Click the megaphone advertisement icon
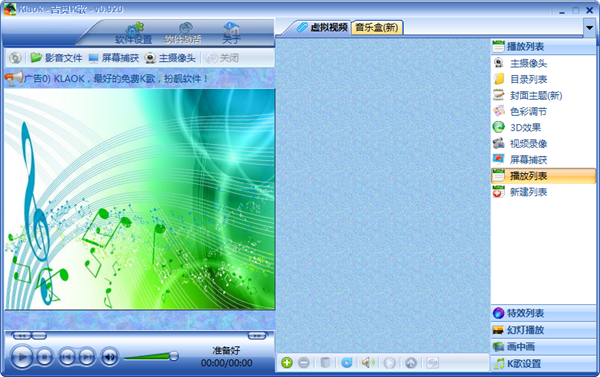 (14, 78)
